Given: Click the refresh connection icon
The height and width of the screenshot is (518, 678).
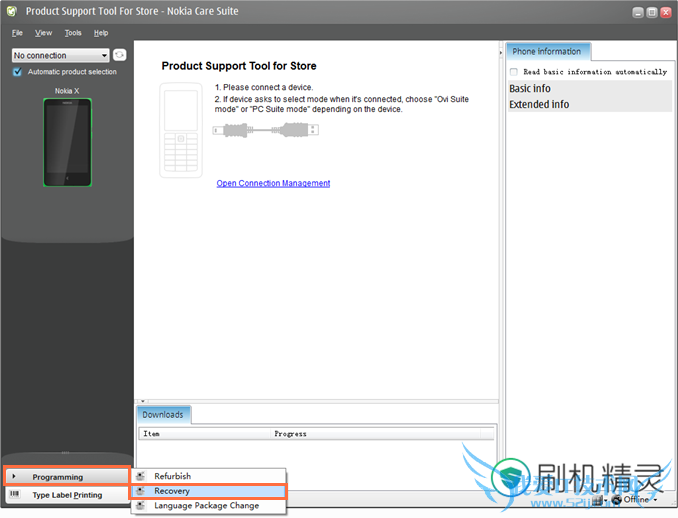Looking at the screenshot, I should 119,55.
